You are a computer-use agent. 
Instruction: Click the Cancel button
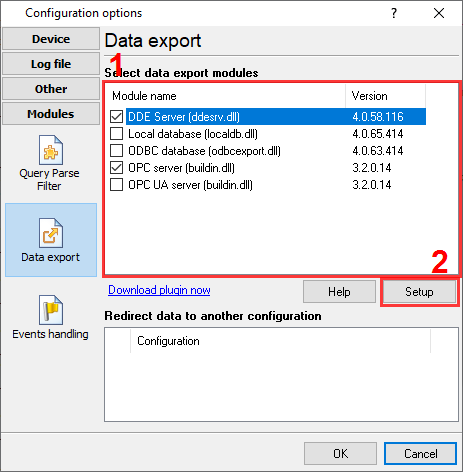420,453
